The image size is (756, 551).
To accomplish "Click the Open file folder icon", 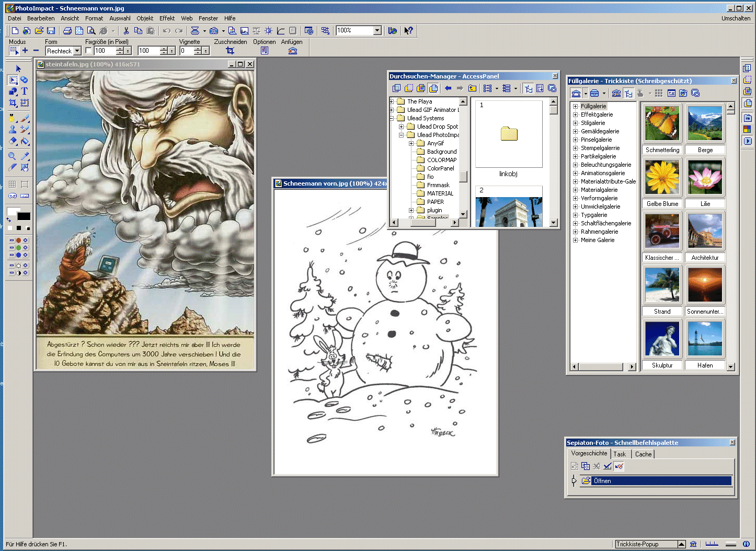I will (x=39, y=31).
